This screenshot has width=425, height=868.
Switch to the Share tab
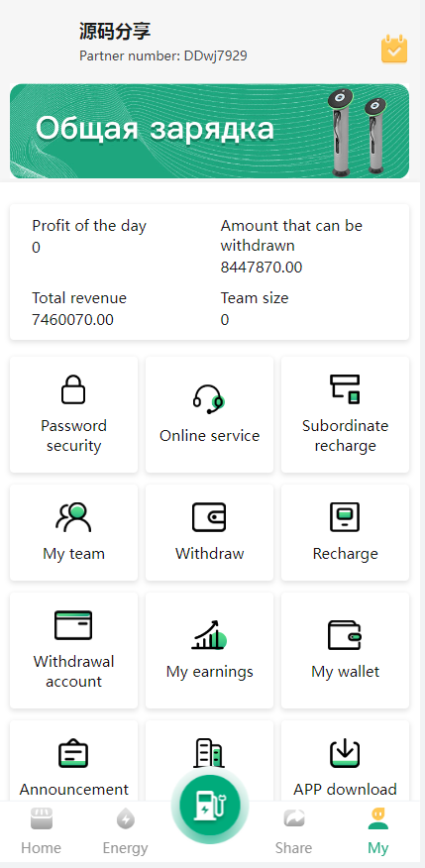point(294,832)
